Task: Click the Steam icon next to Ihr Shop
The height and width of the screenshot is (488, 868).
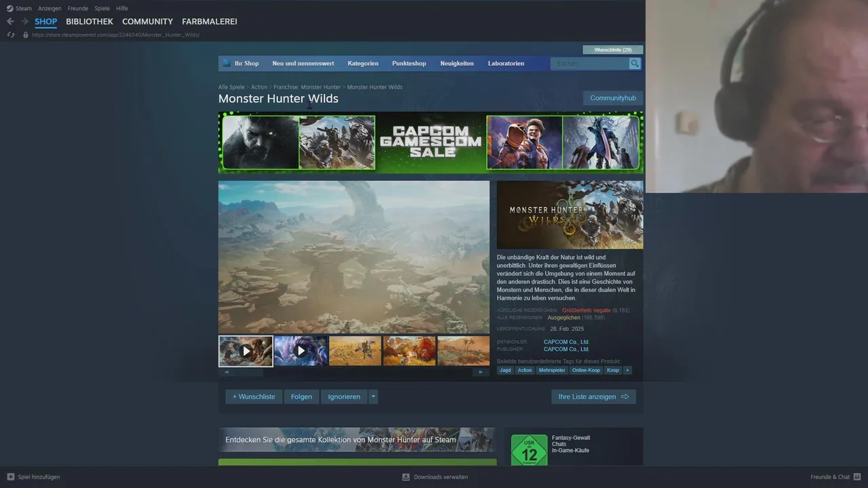Action: [226, 63]
